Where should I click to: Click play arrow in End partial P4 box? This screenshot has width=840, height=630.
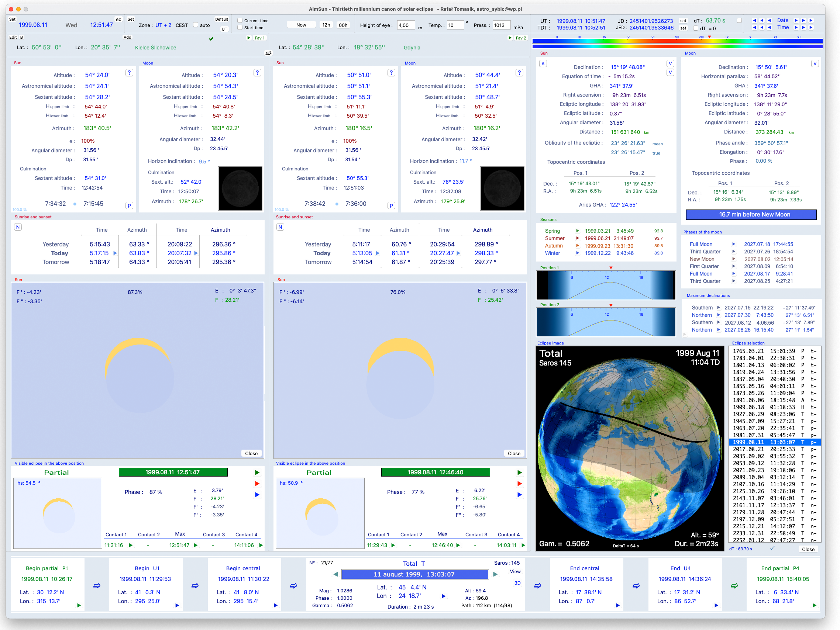point(814,605)
